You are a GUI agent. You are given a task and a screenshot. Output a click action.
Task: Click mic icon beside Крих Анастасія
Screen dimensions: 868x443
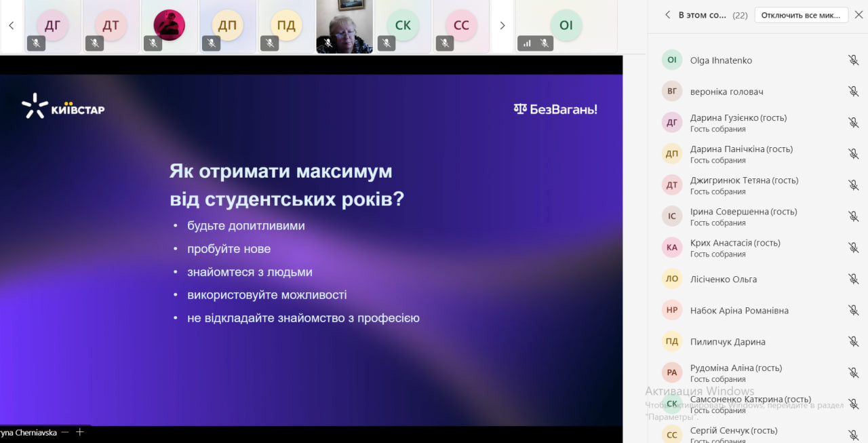pyautogui.click(x=853, y=248)
